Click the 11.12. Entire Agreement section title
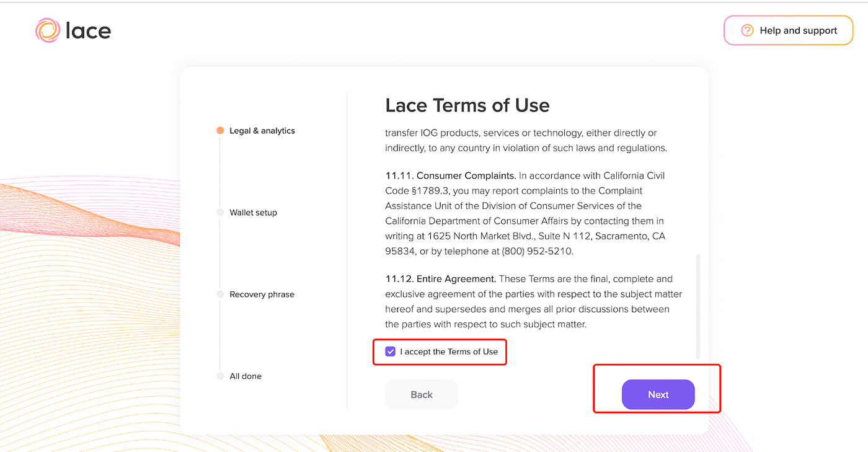868x452 pixels. (441, 279)
